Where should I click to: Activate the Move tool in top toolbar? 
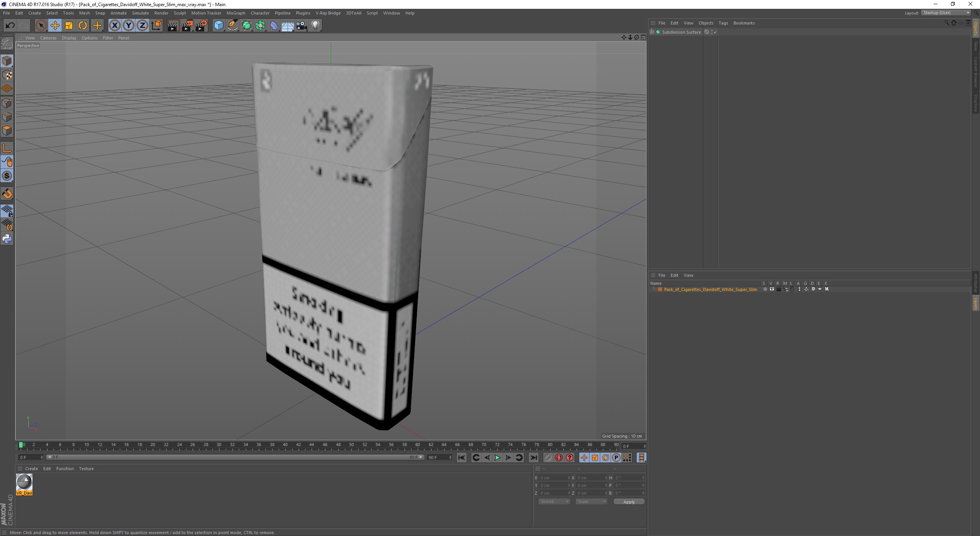(x=55, y=26)
